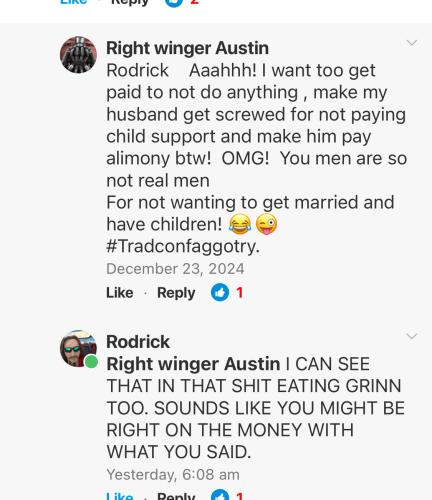Like Rodrick's comment from yesterday
Viewport: 432px width, 500px height.
pos(120,496)
